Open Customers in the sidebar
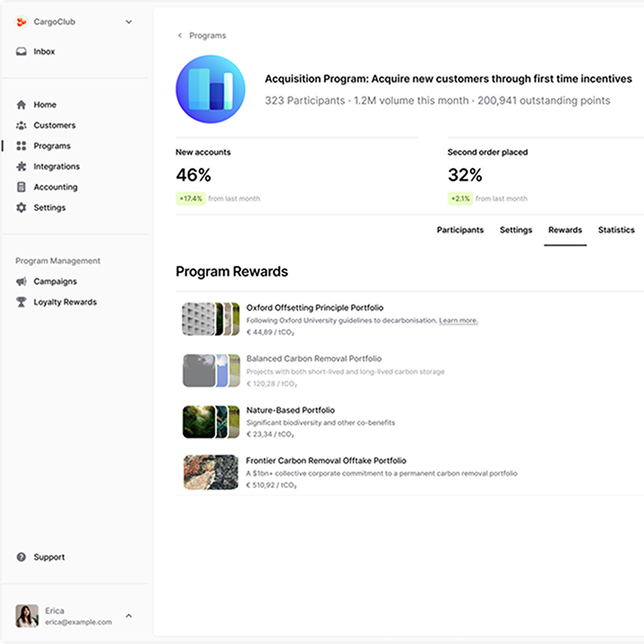 [x=55, y=126]
